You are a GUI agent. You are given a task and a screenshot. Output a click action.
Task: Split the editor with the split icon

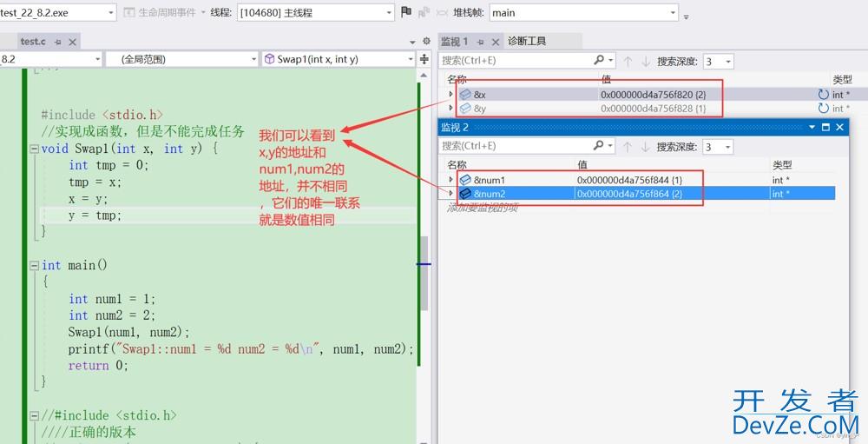click(424, 59)
